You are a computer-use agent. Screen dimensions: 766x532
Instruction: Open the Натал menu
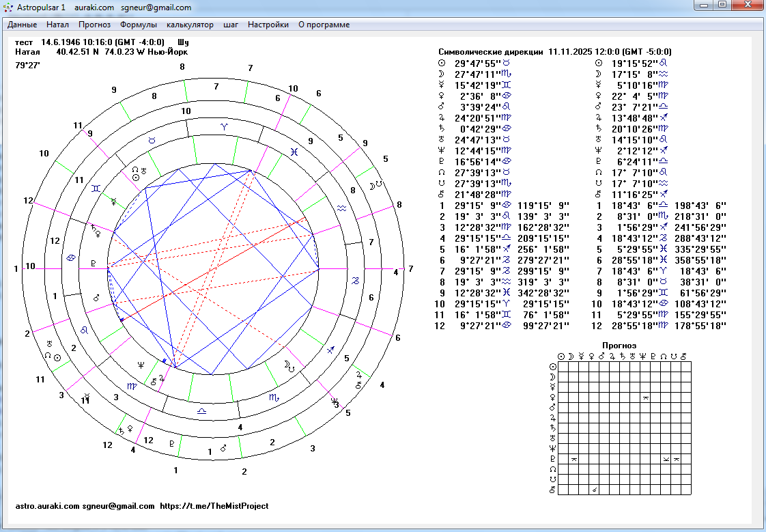tap(57, 25)
